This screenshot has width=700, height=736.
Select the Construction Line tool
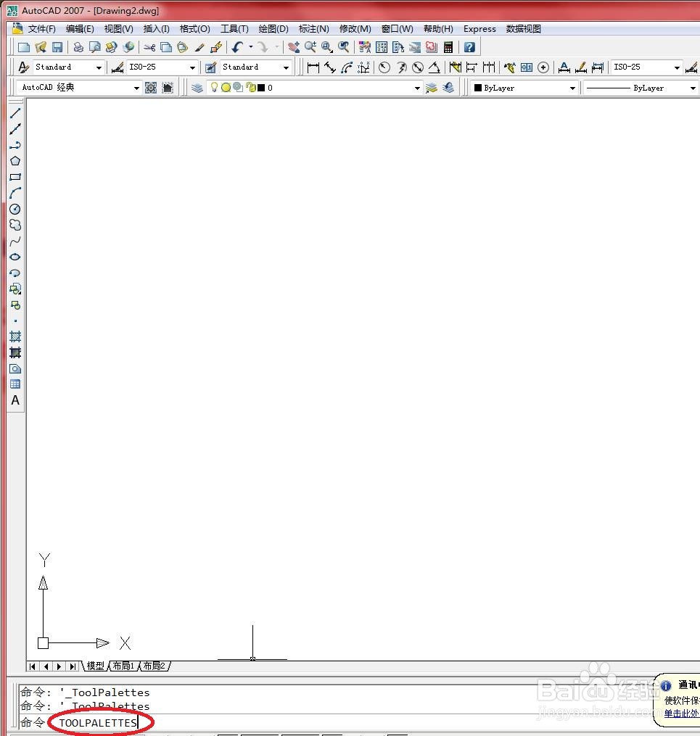[x=15, y=129]
